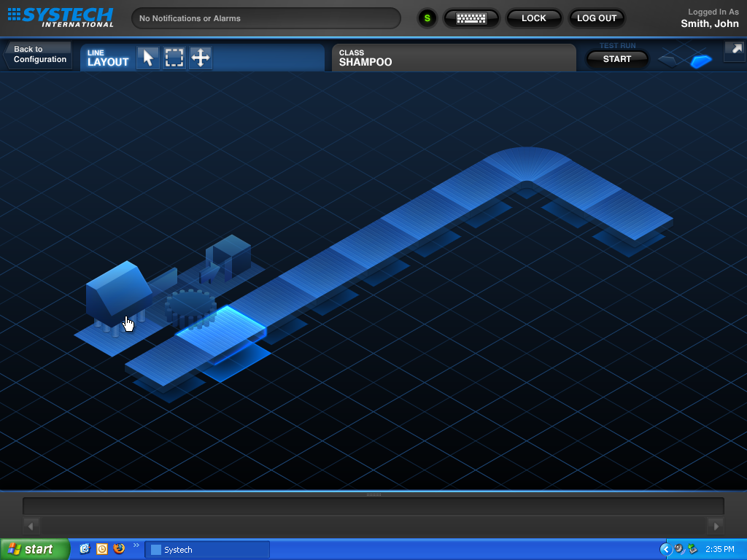Click the green S status indicator

point(427,18)
